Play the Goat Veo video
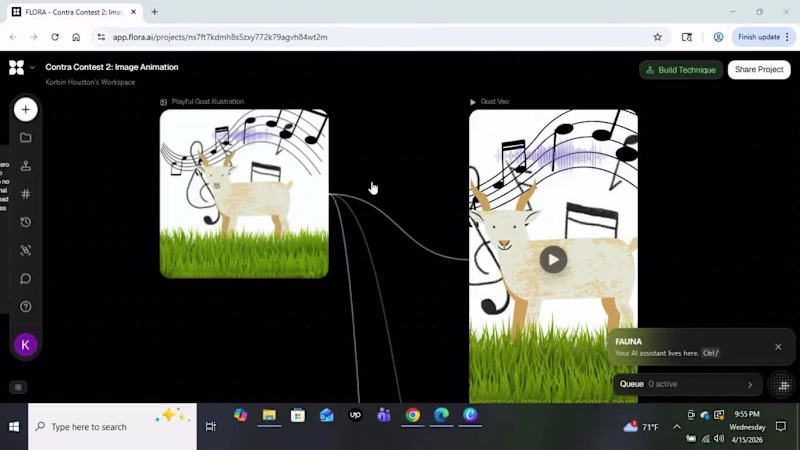This screenshot has width=800, height=450. [x=553, y=260]
